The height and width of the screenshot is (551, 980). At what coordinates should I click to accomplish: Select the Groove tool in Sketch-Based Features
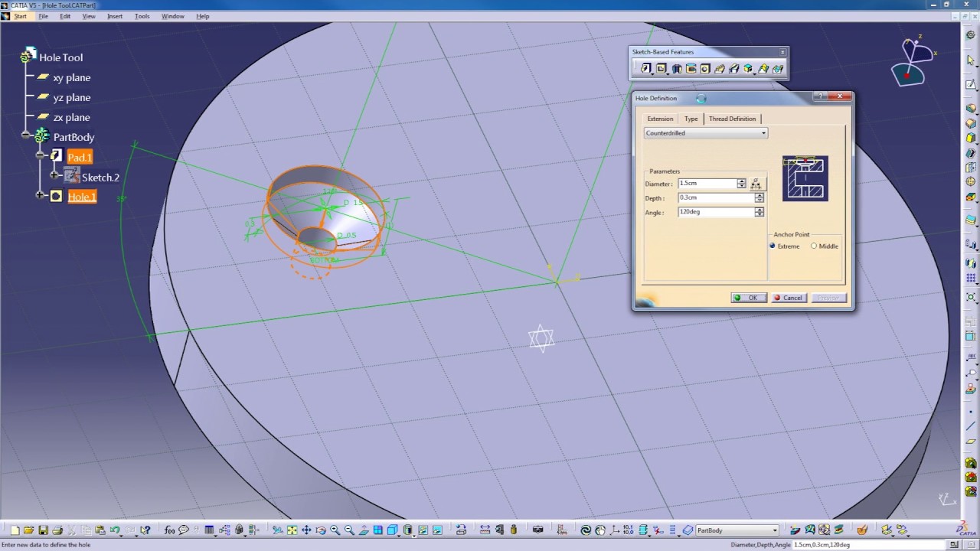(691, 69)
